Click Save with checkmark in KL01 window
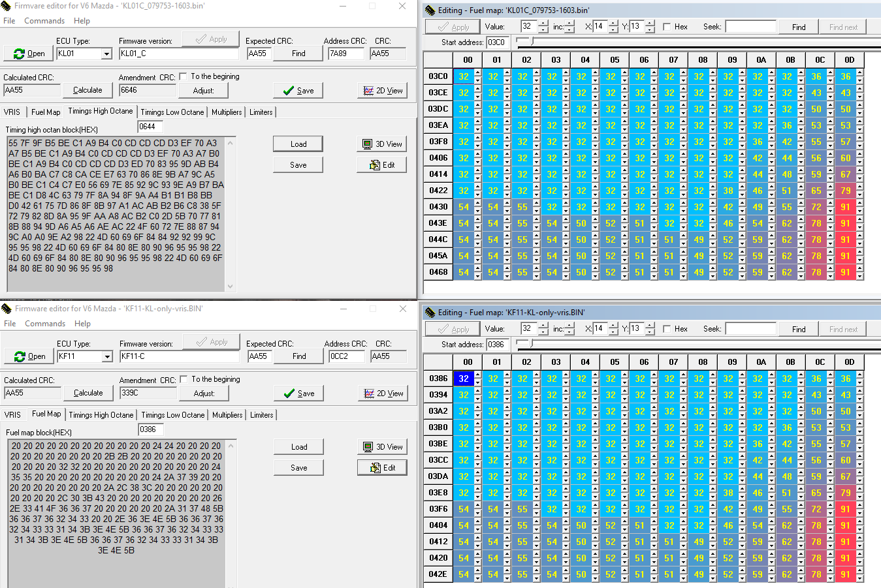The height and width of the screenshot is (588, 881). (x=298, y=91)
